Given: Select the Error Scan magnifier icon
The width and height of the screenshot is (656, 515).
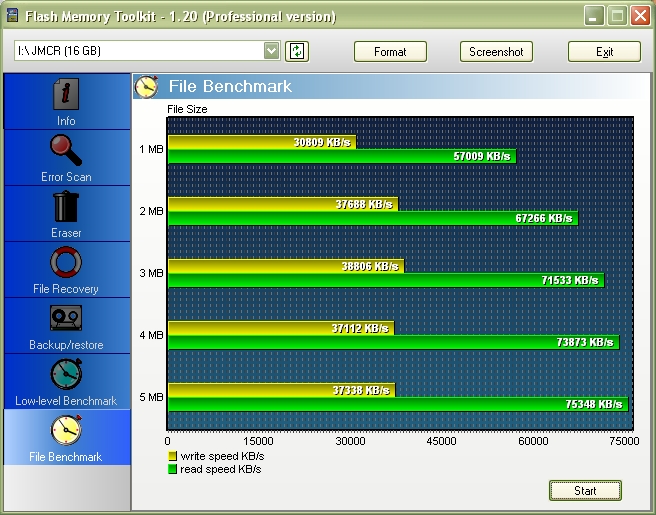Looking at the screenshot, I should tap(66, 151).
